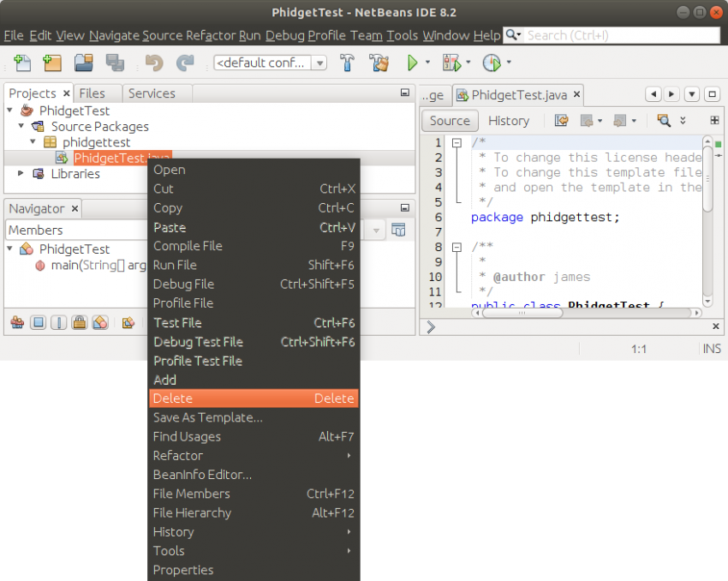Collapse the phidgettest package node

tap(33, 141)
